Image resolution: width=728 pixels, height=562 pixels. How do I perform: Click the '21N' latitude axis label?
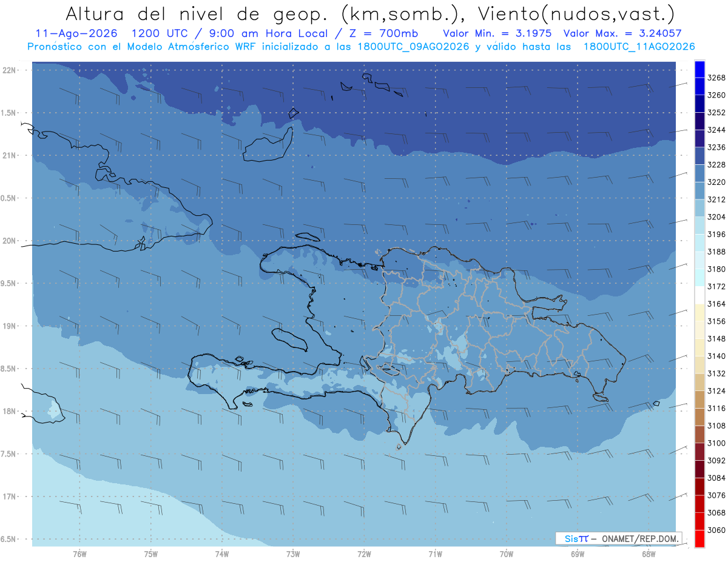(x=10, y=155)
